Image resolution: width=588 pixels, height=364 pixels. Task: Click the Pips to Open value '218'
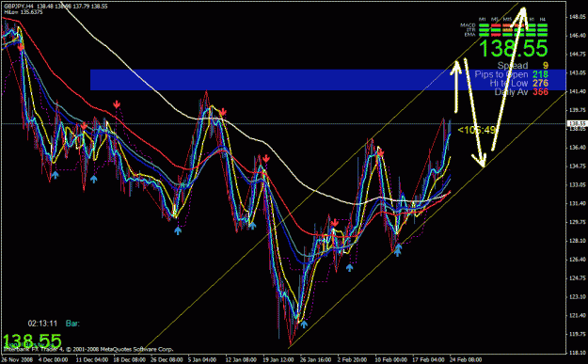(540, 74)
